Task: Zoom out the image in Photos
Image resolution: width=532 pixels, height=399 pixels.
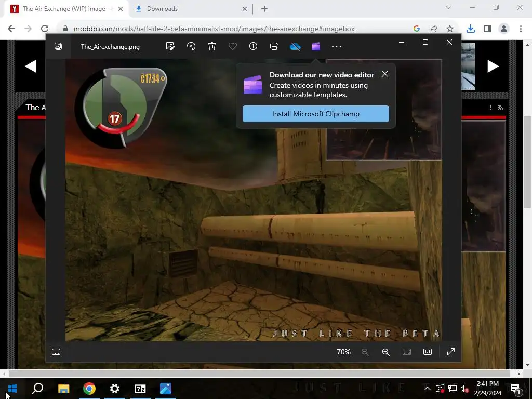Action: coord(365,352)
